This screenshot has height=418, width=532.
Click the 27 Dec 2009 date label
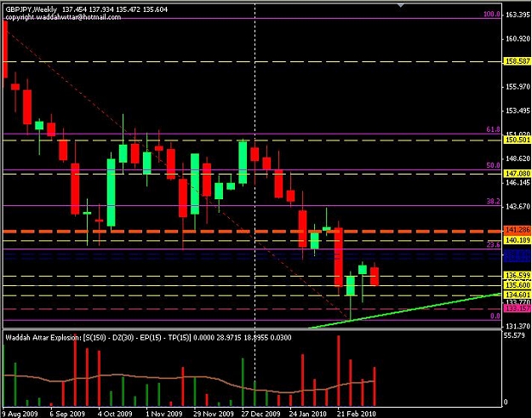[x=260, y=414]
